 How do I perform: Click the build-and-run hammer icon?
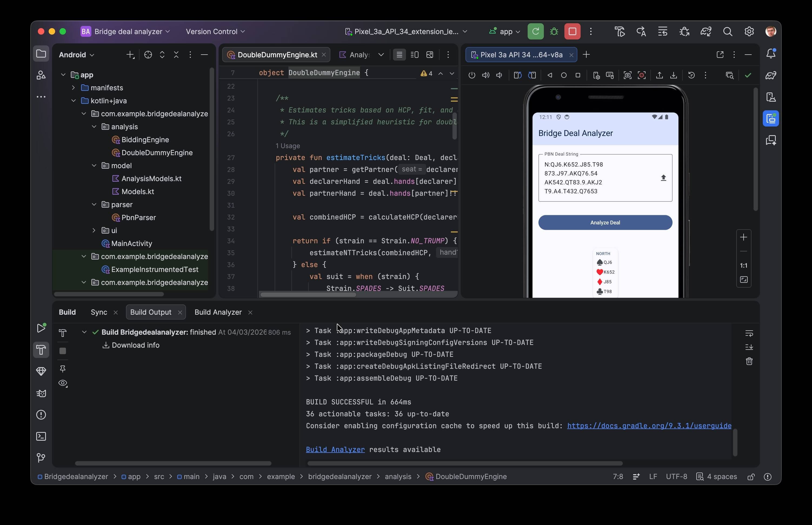[x=619, y=31]
